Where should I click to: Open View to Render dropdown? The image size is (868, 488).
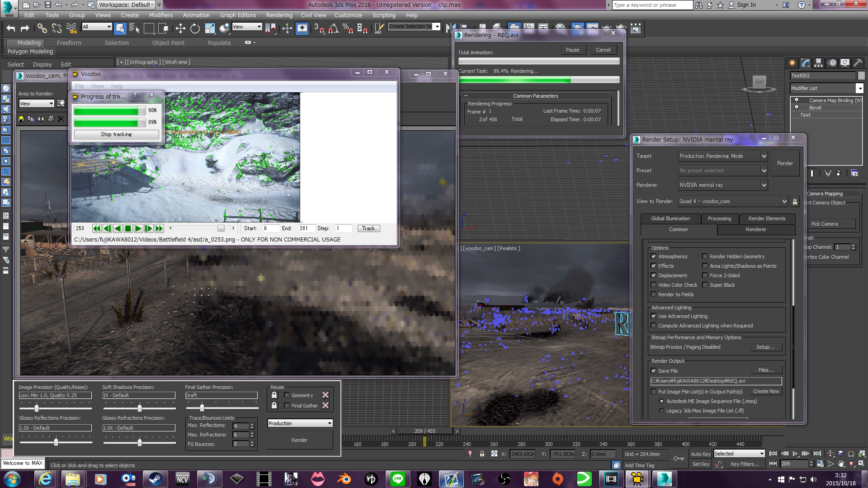click(x=732, y=201)
